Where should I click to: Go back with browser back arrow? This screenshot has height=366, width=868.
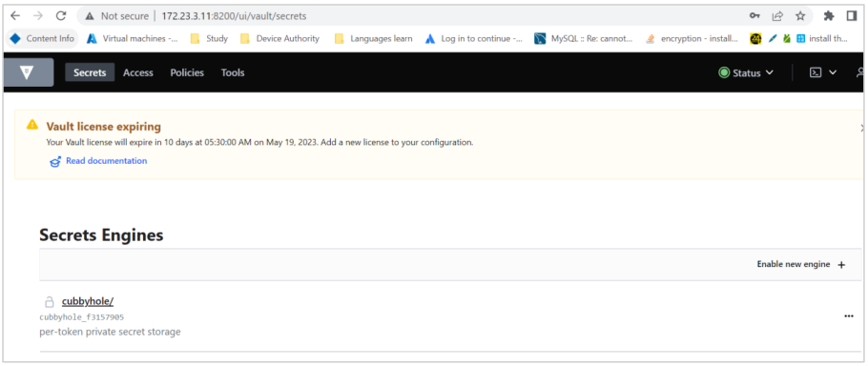15,16
